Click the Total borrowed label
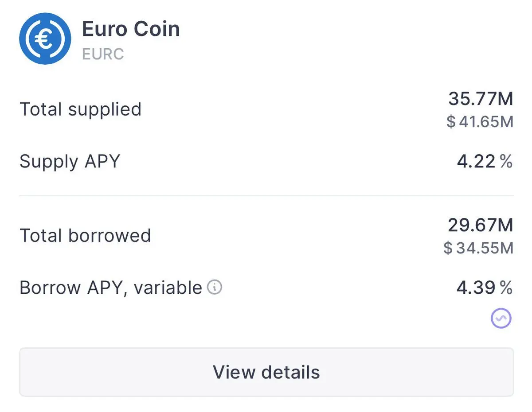This screenshot has height=412, width=532. 85,236
